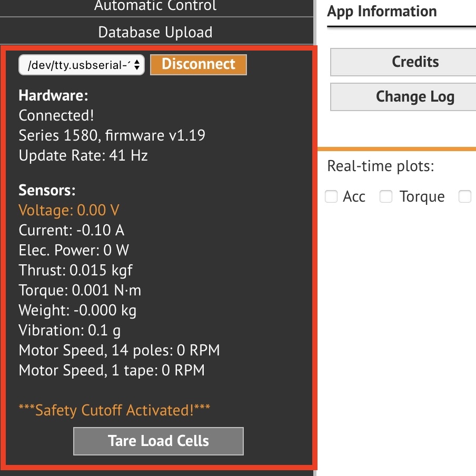Screen dimensions: 476x476
Task: Click the orange Voltage 0.00 V reading
Action: tap(69, 211)
